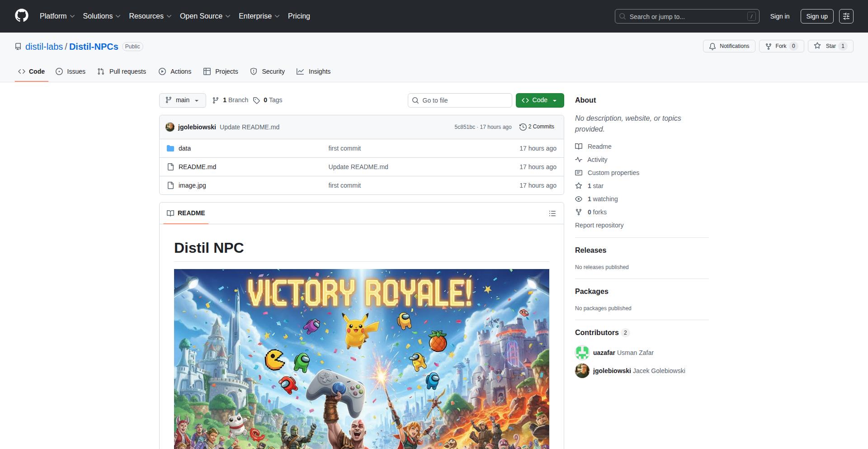The width and height of the screenshot is (868, 449).
Task: Click the commit history clock icon
Action: click(523, 127)
